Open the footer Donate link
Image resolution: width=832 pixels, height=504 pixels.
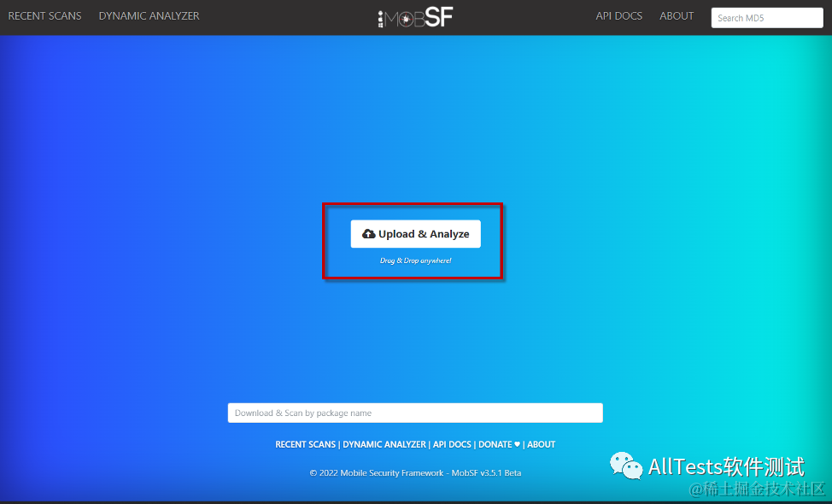(500, 444)
